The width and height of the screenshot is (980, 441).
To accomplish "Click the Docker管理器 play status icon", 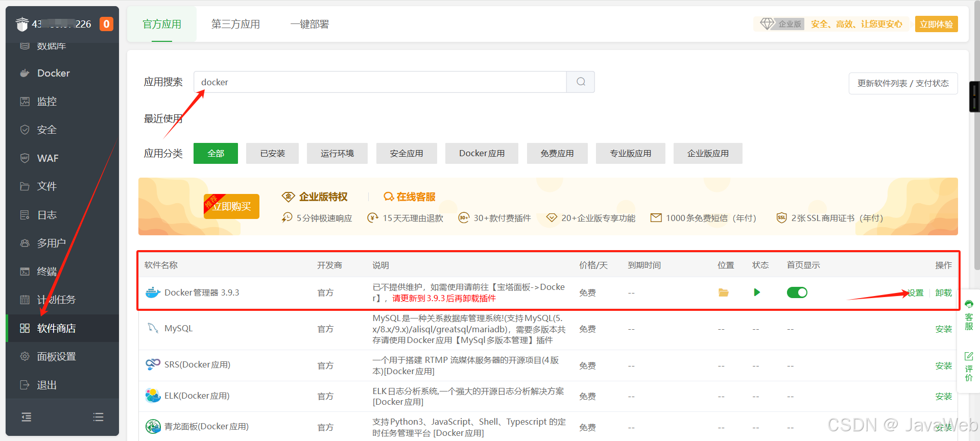I will click(757, 292).
